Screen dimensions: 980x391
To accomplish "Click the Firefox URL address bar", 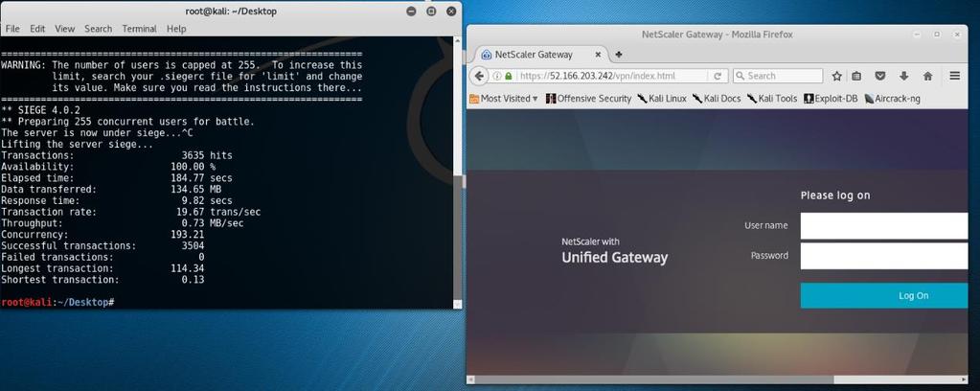I will click(606, 76).
